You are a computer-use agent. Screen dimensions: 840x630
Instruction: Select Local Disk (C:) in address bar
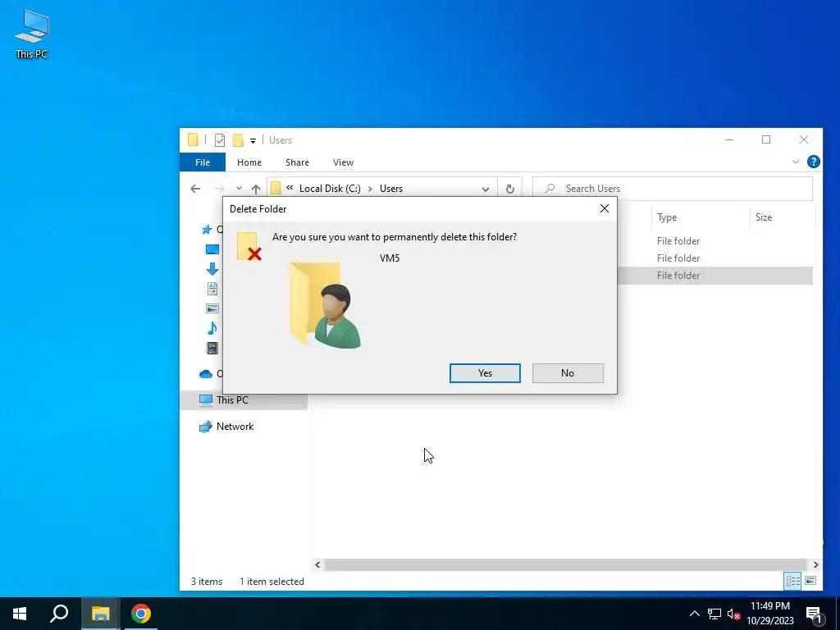(330, 189)
